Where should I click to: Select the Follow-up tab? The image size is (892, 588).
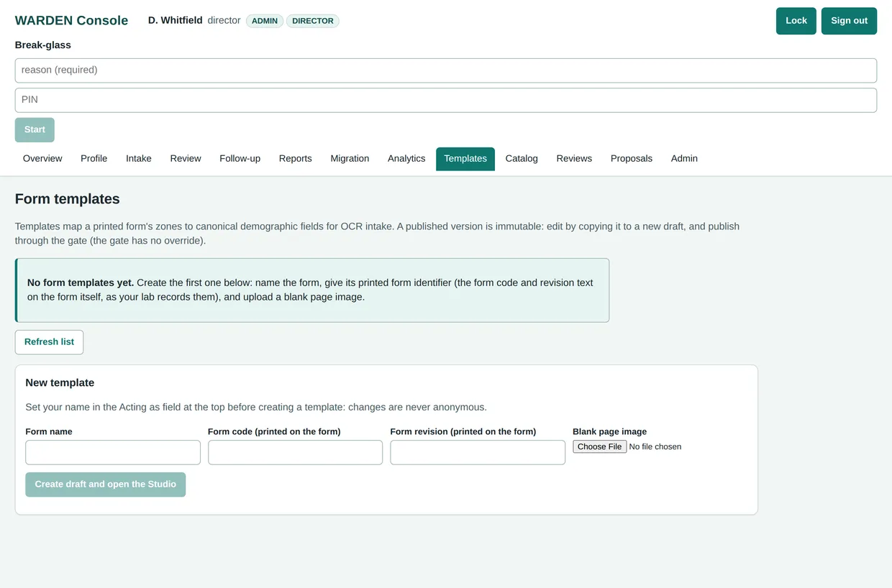[x=240, y=159]
